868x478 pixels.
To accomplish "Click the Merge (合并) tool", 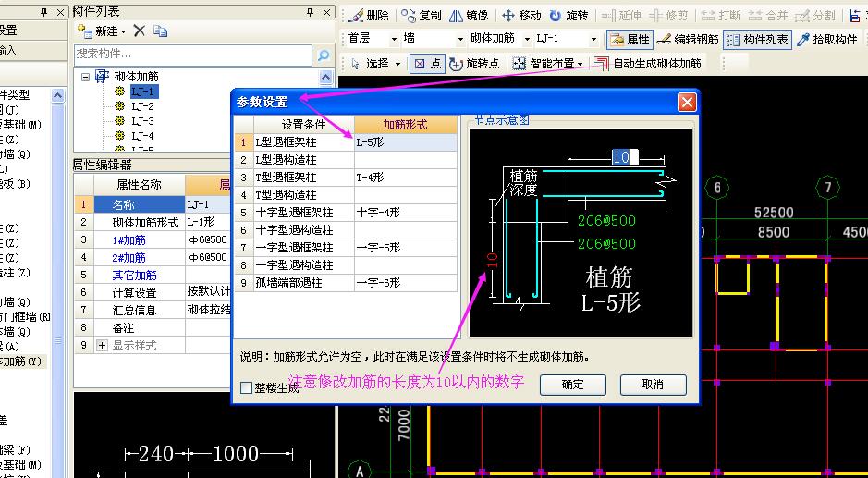I will click(x=768, y=16).
